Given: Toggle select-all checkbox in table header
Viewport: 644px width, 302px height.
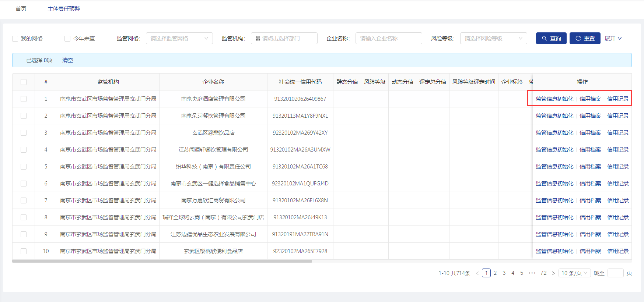Looking at the screenshot, I should (24, 82).
